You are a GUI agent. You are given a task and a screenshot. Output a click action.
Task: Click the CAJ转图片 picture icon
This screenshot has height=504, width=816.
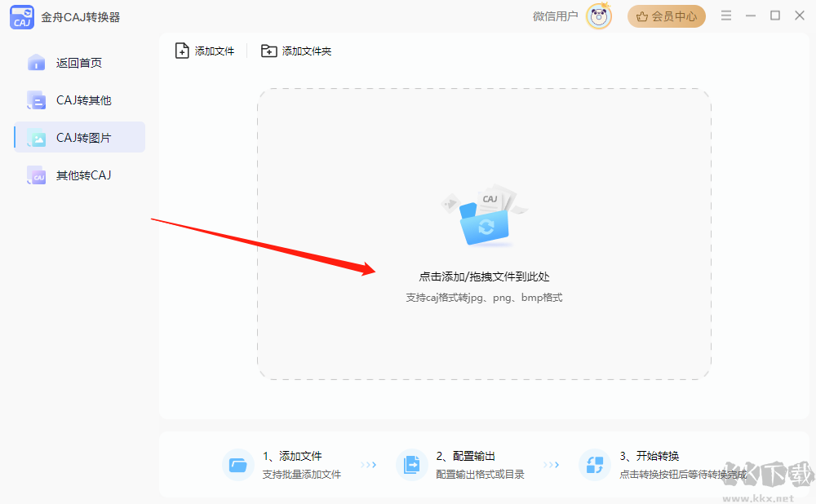(37, 138)
